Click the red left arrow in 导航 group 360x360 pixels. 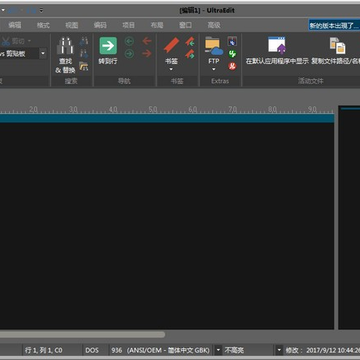click(147, 41)
